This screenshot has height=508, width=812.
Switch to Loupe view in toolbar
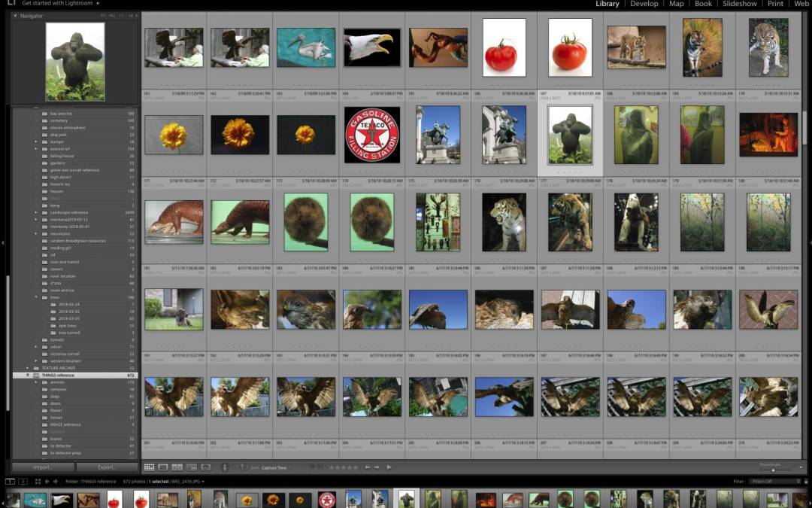(163, 467)
